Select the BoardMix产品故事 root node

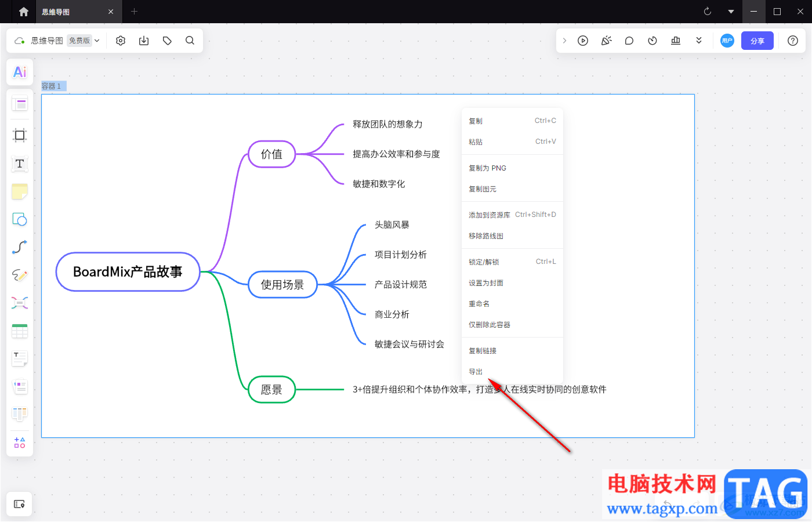128,271
